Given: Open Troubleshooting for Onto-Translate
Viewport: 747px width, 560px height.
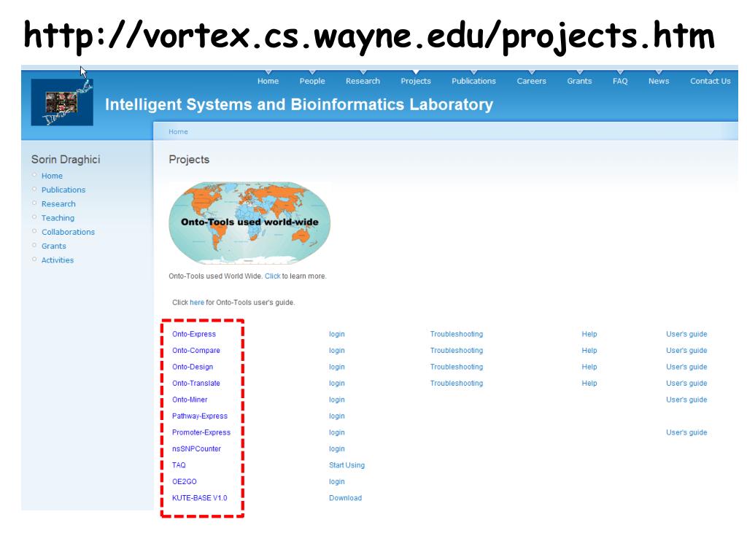Looking at the screenshot, I should pos(457,384).
